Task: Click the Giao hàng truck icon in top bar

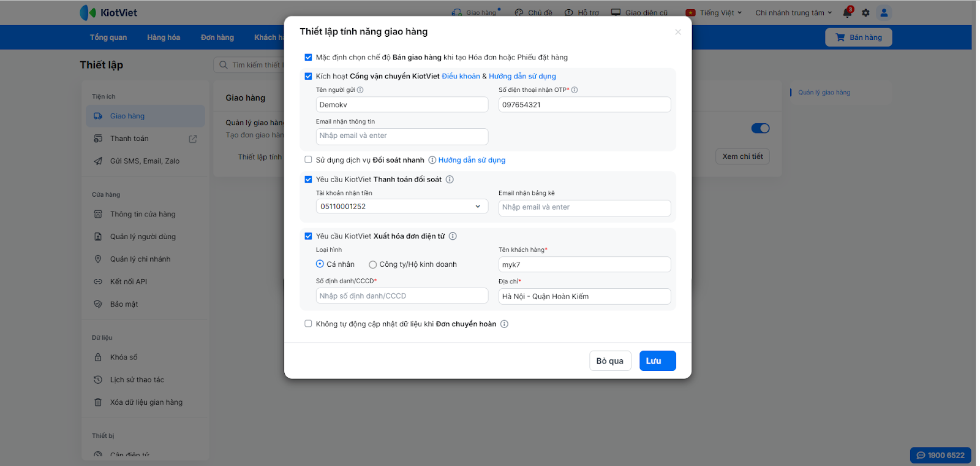Action: [457, 12]
